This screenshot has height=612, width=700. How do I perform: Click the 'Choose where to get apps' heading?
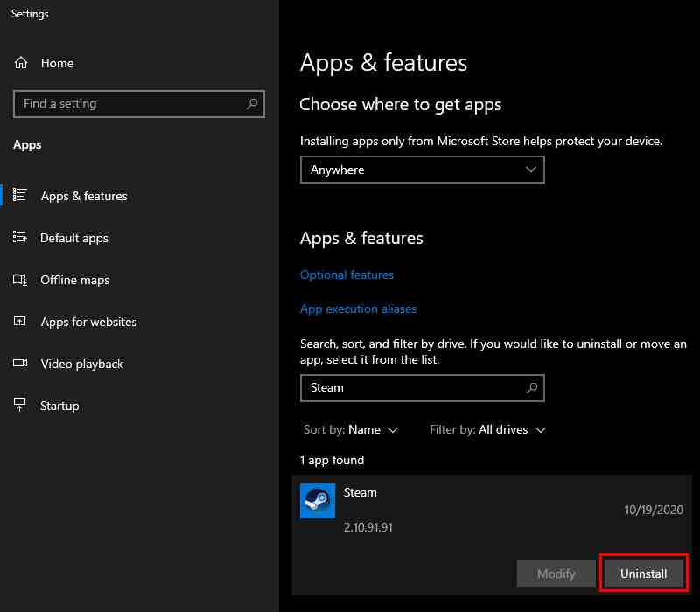[401, 105]
